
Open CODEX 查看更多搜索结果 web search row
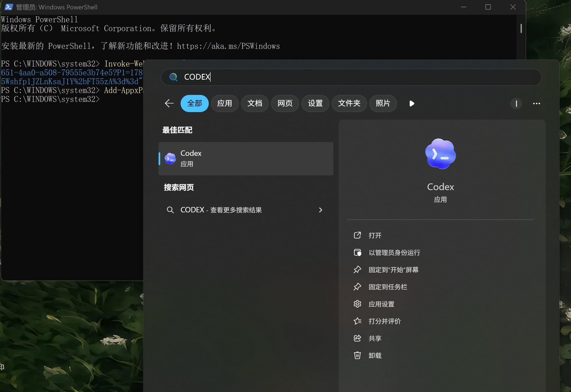coord(246,210)
